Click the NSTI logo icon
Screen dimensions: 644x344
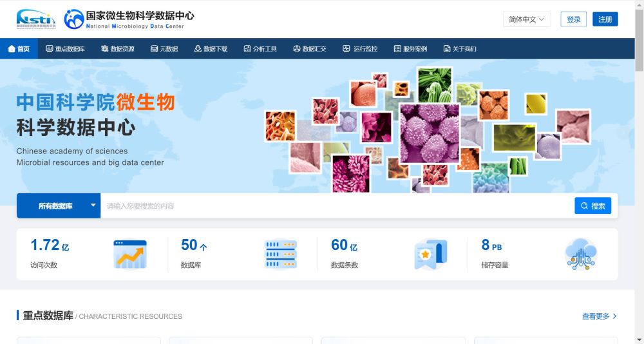coord(36,19)
